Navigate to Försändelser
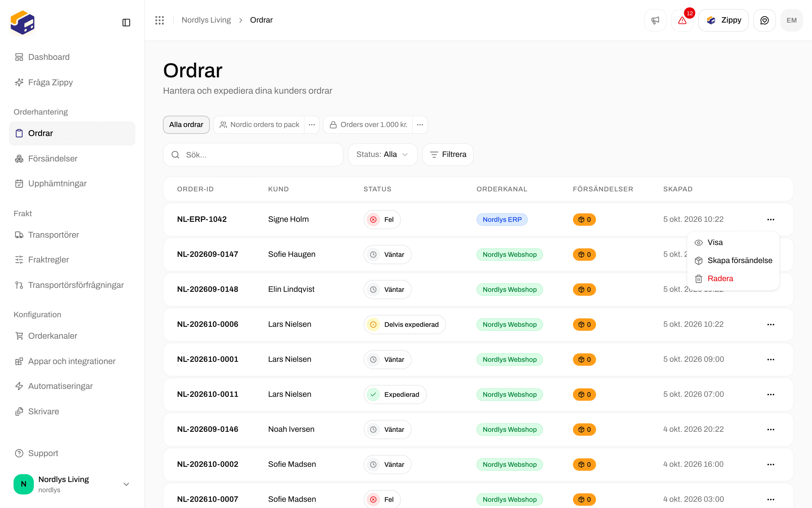The image size is (812, 508). click(x=72, y=159)
